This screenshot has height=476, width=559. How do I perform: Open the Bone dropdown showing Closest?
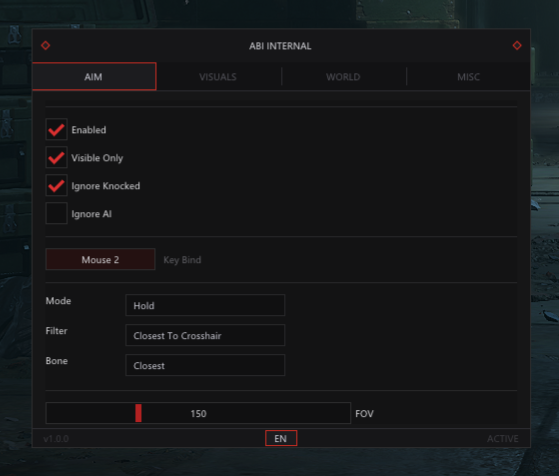coord(205,365)
